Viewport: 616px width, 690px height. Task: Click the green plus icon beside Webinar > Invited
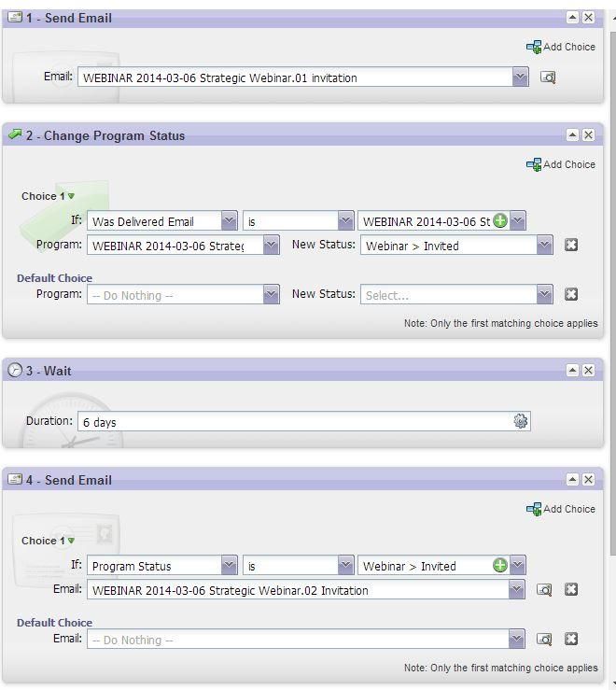click(x=500, y=566)
